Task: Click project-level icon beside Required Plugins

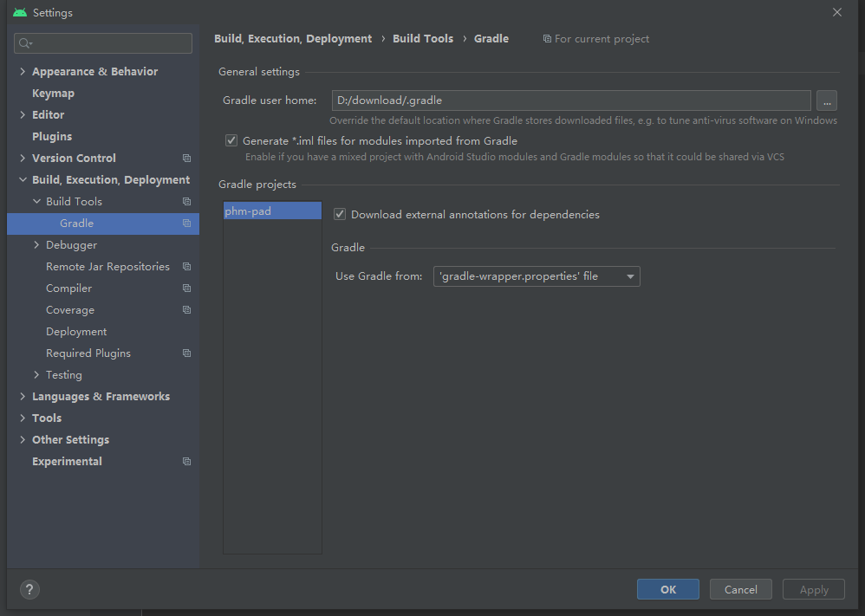Action: point(186,353)
